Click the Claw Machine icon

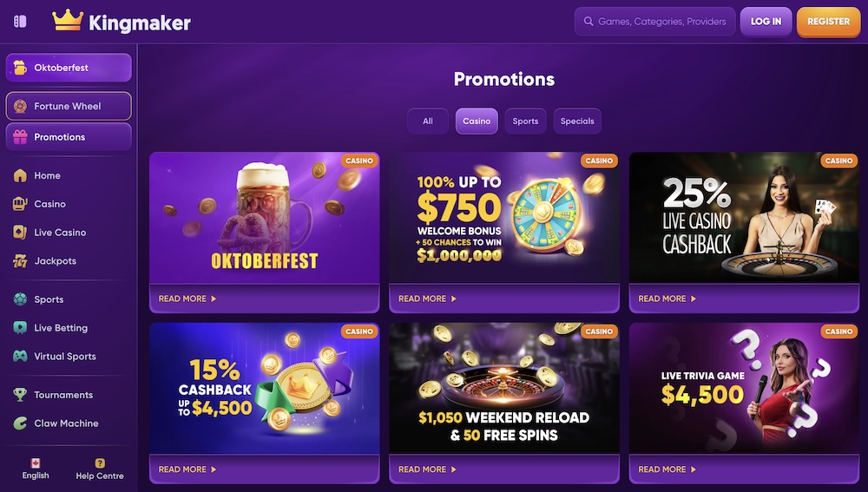(x=20, y=423)
